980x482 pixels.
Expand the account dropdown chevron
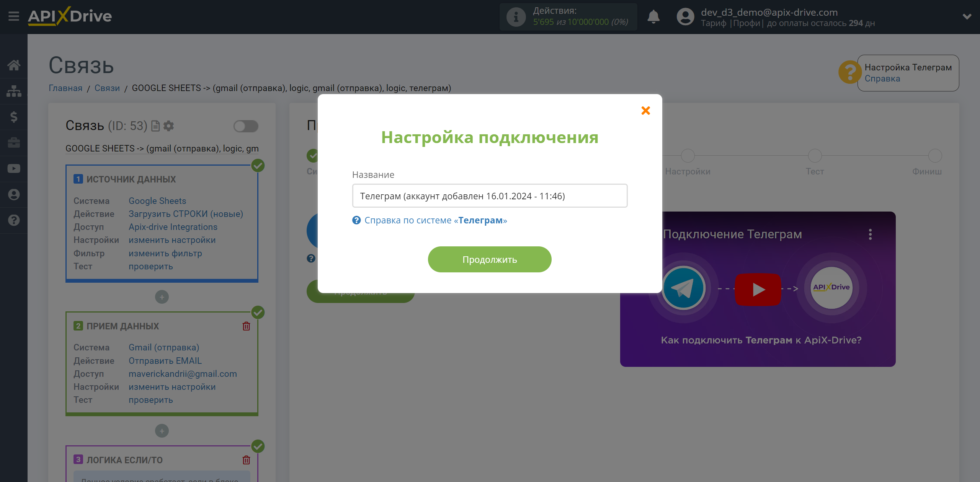click(x=967, y=17)
